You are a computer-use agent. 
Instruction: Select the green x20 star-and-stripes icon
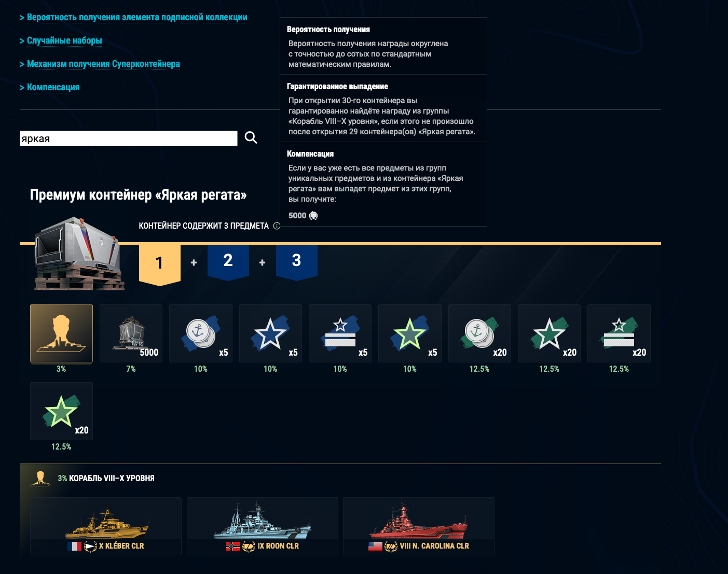click(619, 333)
